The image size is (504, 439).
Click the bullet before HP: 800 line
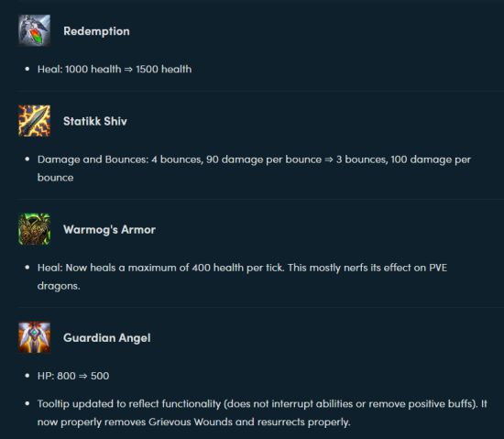point(27,376)
